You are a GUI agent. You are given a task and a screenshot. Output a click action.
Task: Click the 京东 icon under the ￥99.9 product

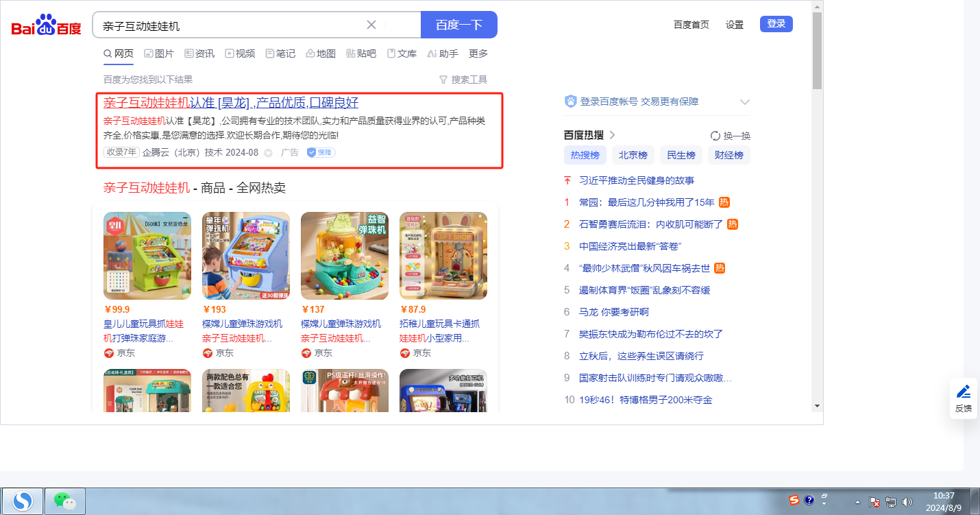(109, 353)
